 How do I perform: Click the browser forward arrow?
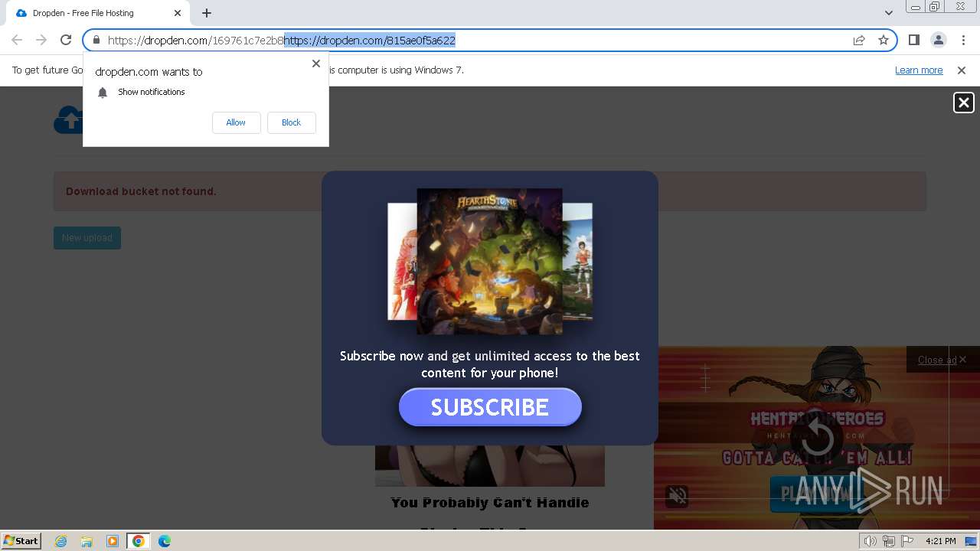coord(41,40)
